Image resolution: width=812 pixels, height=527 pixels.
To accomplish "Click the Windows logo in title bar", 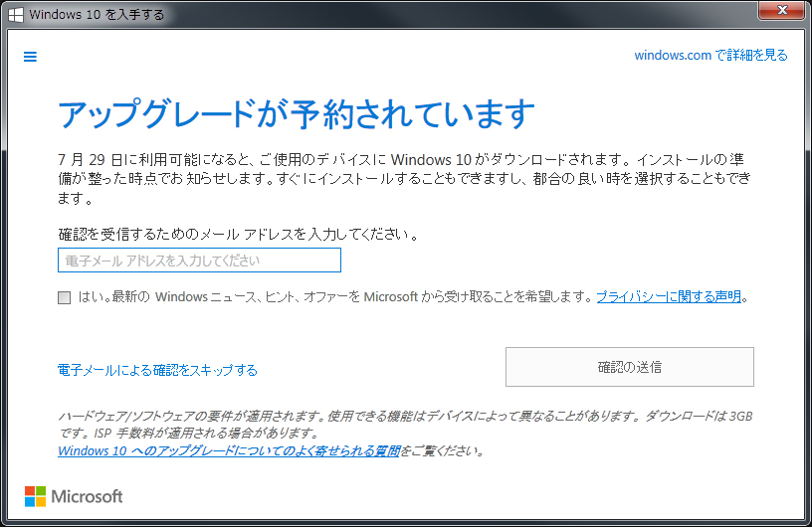I will [x=16, y=14].
